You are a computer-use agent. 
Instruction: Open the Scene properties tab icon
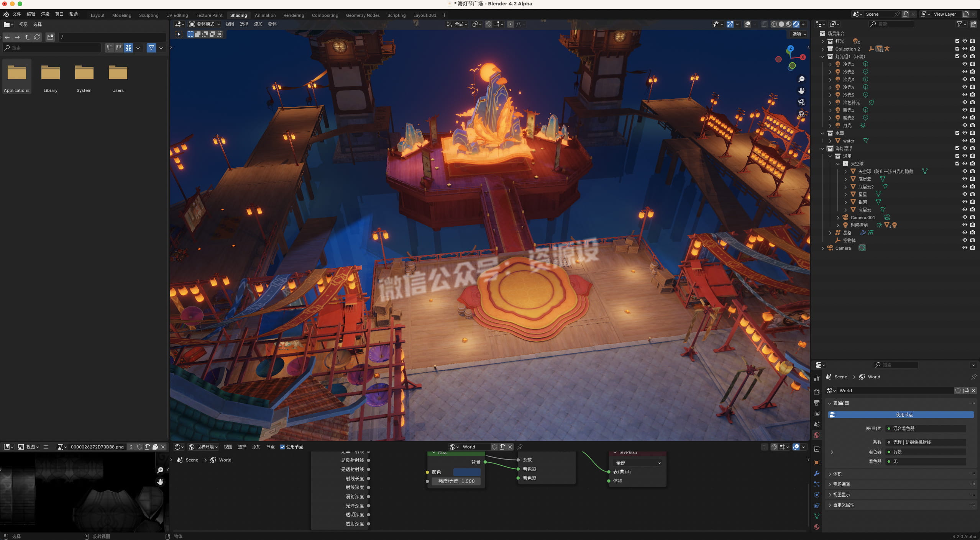(x=817, y=424)
